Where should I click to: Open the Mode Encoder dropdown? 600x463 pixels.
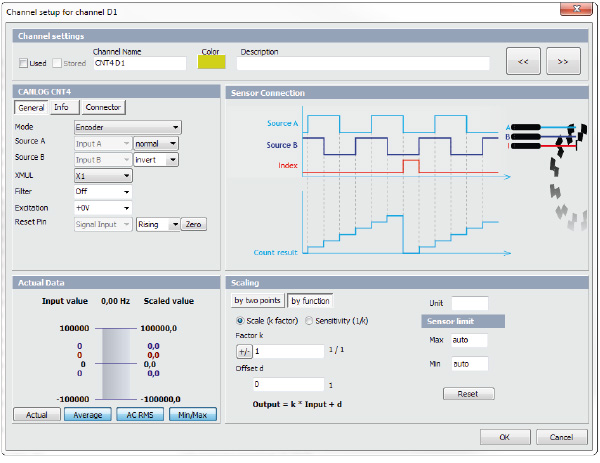click(128, 127)
